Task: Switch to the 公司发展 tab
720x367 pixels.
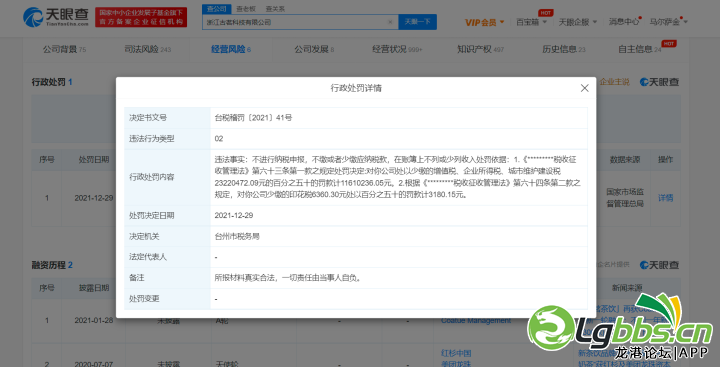Action: pyautogui.click(x=314, y=49)
